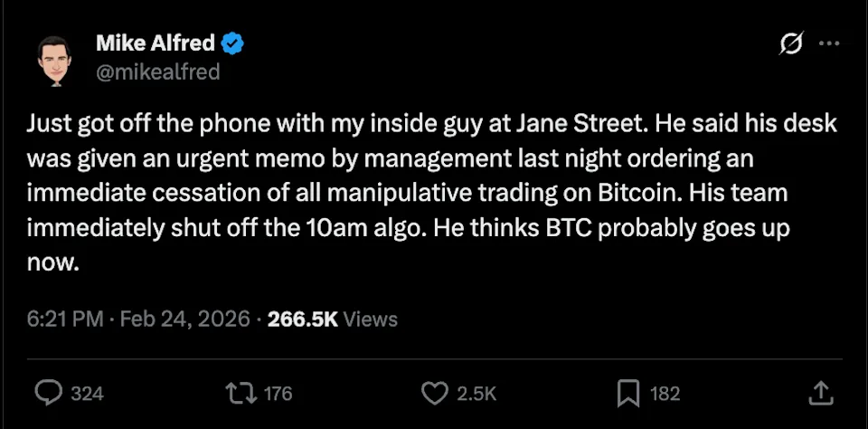Click the 182 bookmarks count

click(665, 393)
